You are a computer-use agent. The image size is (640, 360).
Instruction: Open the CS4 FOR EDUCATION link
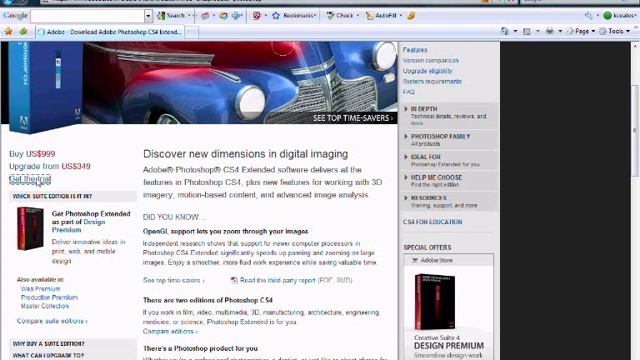433,222
